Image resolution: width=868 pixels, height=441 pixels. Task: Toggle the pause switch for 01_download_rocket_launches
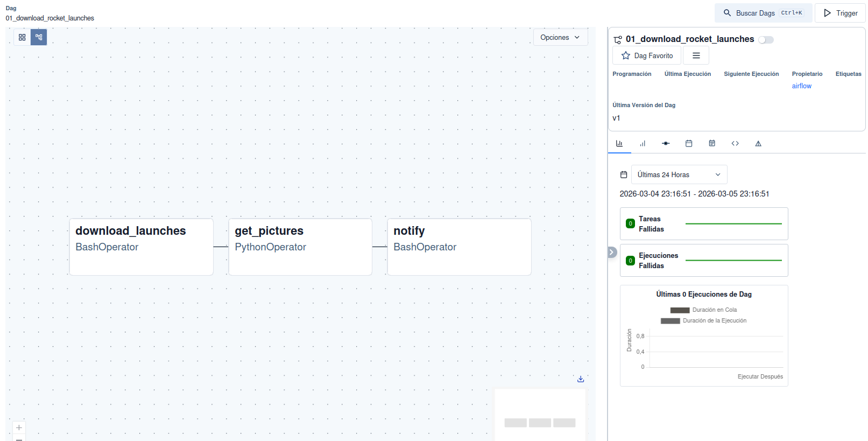(x=766, y=40)
